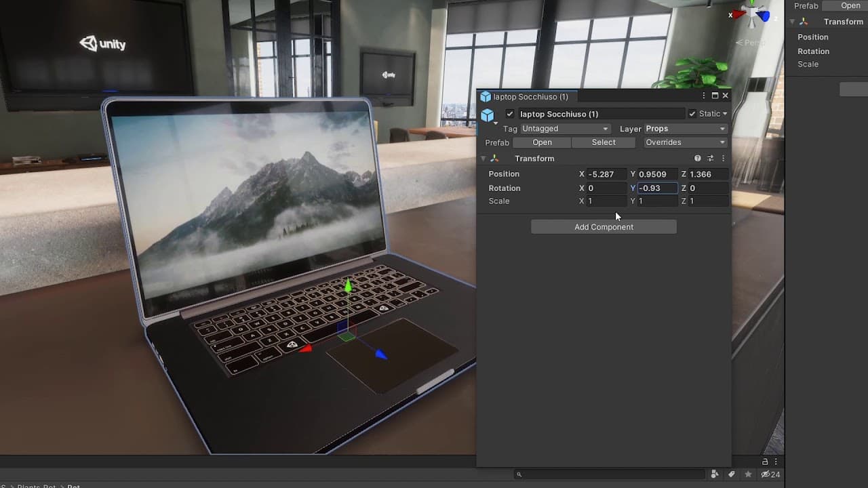Toggle the Static checkbox
Screen dimensions: 868x488
pos(692,114)
